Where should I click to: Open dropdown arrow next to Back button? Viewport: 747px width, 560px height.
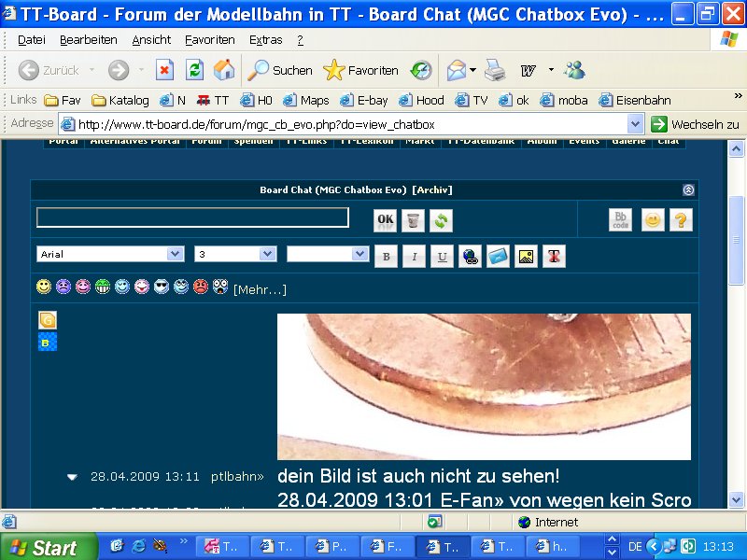92,71
